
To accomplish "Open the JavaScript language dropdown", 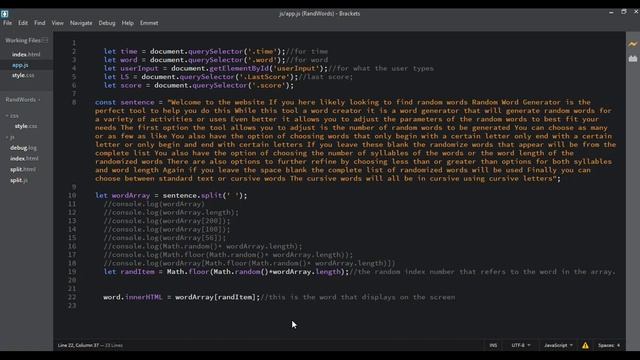I will click(558, 345).
